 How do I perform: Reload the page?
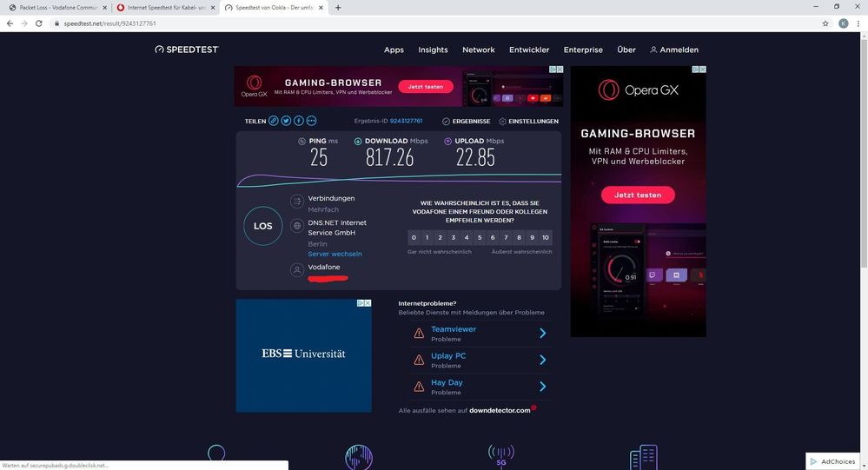tap(39, 23)
